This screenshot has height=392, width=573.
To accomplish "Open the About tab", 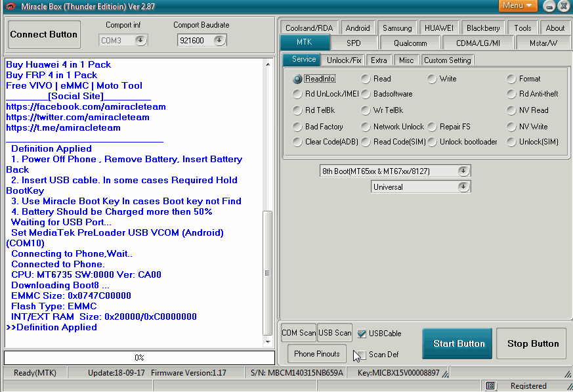I will pyautogui.click(x=555, y=28).
